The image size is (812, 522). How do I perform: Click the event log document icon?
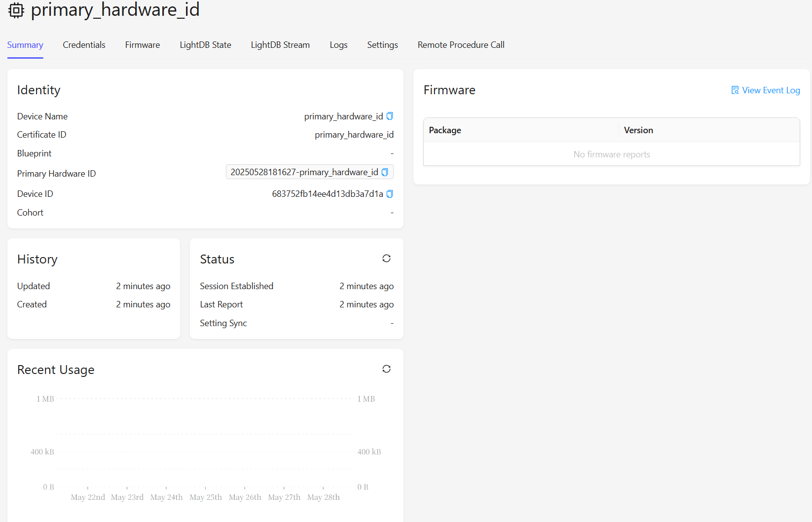pos(735,90)
